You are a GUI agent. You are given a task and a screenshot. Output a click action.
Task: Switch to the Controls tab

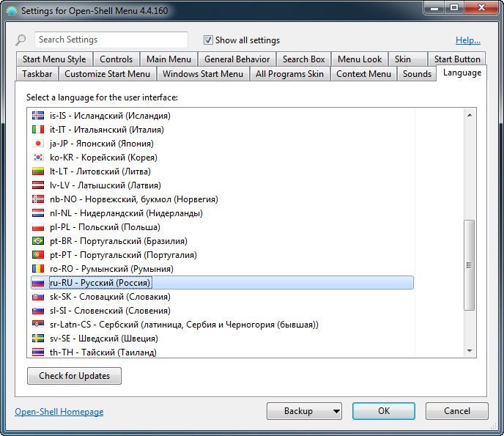coord(116,59)
